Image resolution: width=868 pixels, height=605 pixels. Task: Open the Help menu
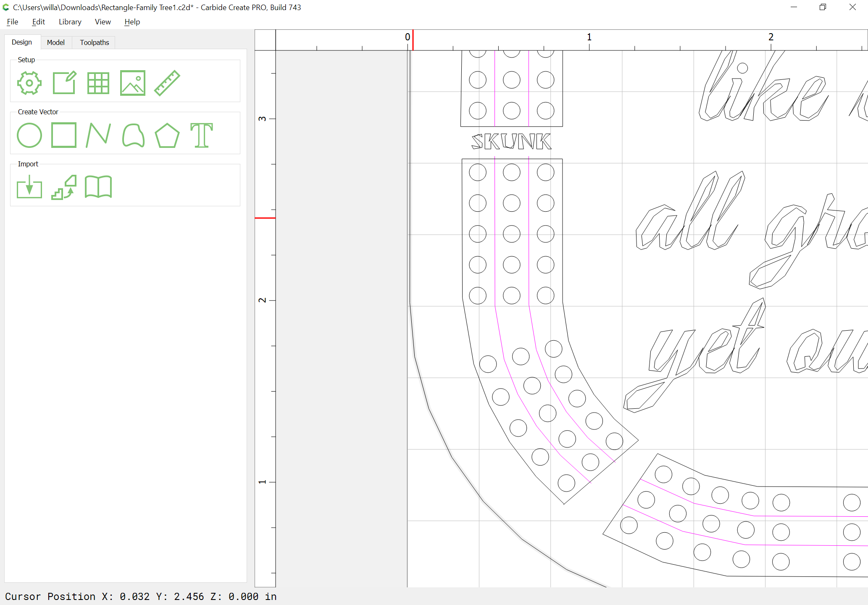132,22
